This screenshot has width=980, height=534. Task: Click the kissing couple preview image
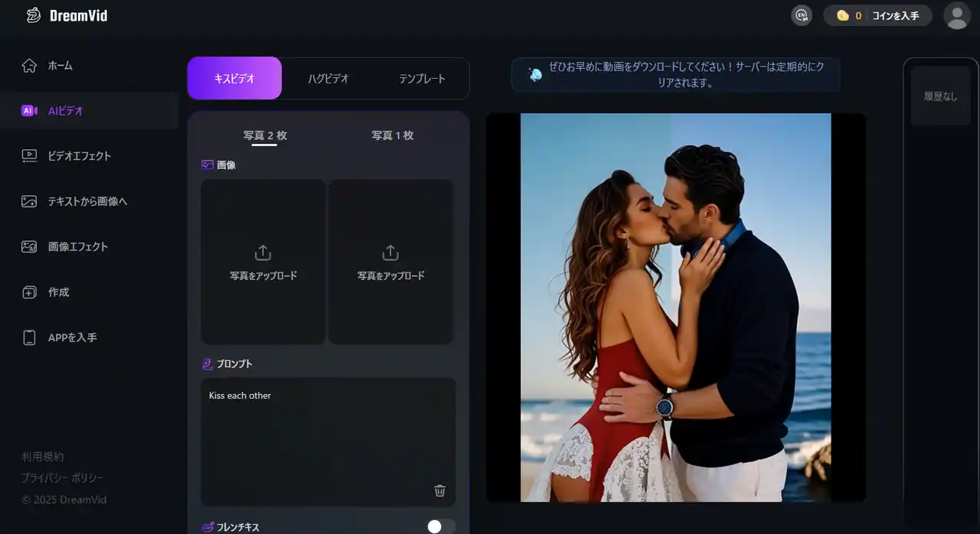click(x=675, y=308)
